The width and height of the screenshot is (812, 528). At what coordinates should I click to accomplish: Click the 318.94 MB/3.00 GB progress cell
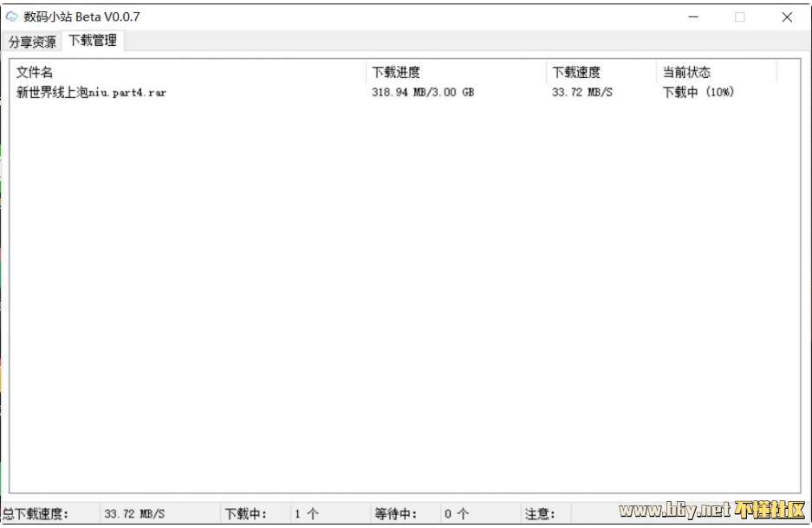(423, 93)
